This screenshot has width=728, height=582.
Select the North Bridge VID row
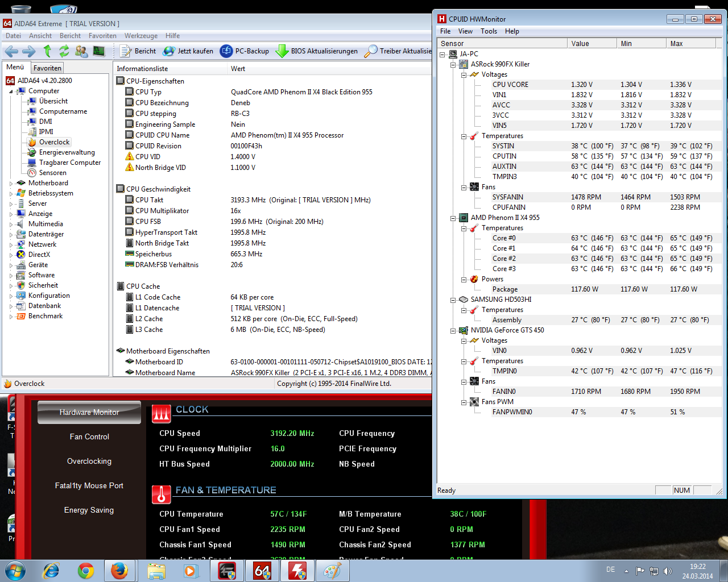(x=273, y=168)
